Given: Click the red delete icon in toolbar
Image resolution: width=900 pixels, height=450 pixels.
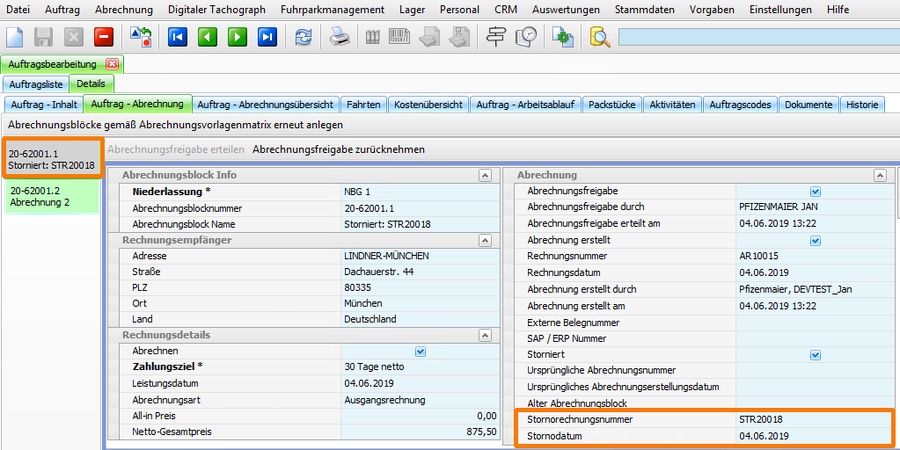Looking at the screenshot, I should 103,38.
